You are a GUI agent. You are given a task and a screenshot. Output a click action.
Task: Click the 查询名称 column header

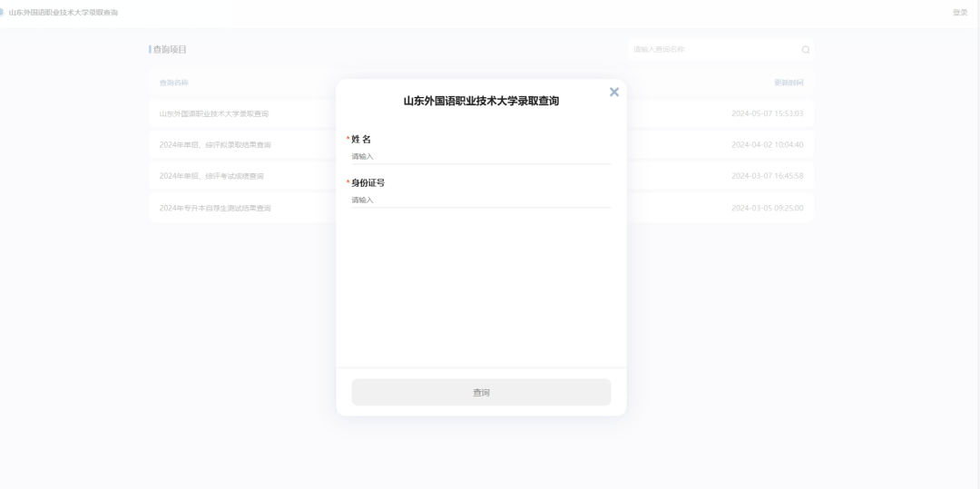tap(174, 83)
